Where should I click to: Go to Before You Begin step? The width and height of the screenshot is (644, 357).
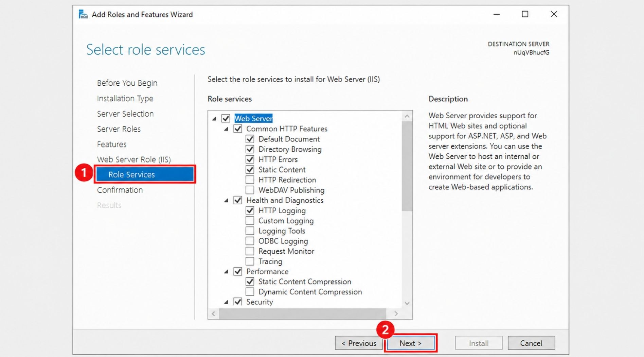127,83
